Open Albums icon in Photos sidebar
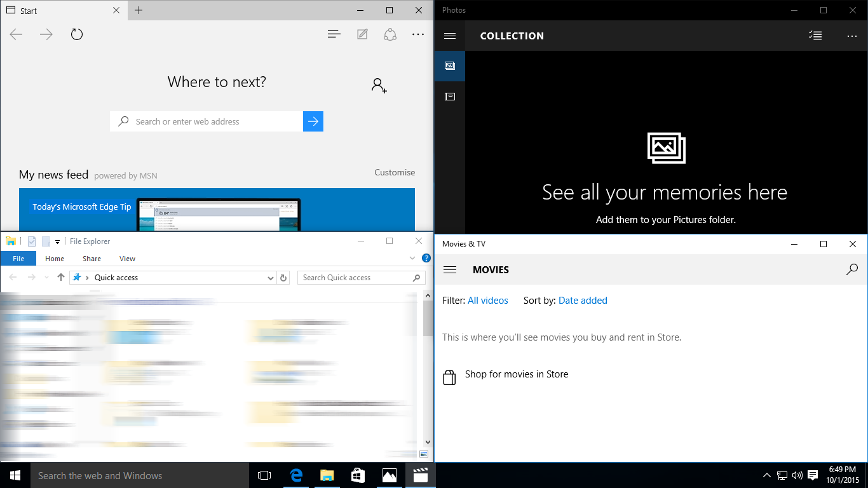Image resolution: width=868 pixels, height=488 pixels. 450,97
